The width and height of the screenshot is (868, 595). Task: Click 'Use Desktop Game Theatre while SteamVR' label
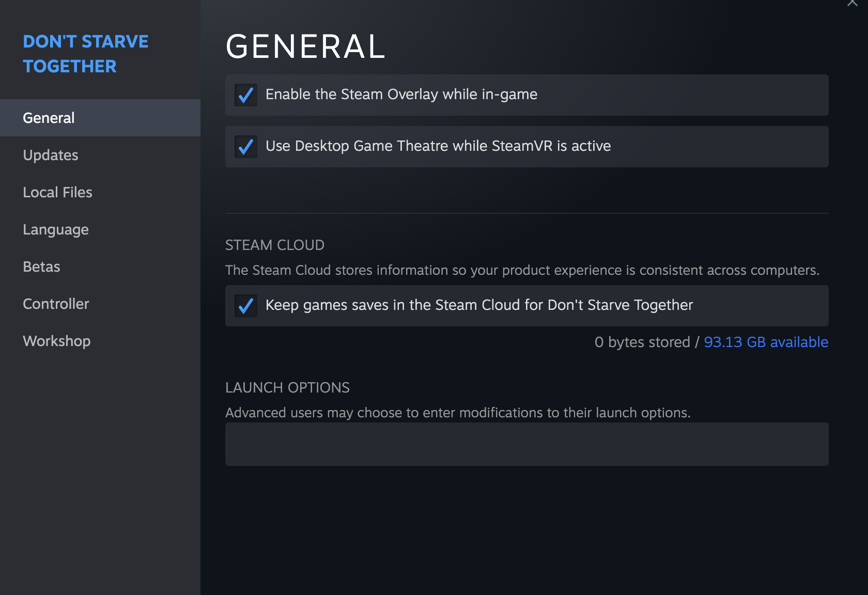[438, 146]
